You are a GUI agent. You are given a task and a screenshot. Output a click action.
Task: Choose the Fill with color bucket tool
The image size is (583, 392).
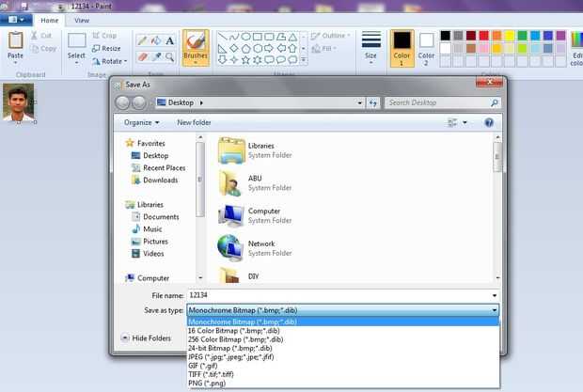[156, 40]
